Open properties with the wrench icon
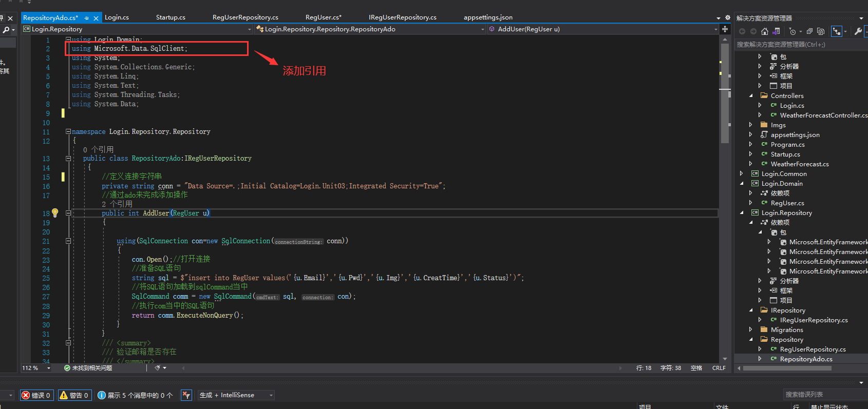The image size is (868, 409). (858, 31)
